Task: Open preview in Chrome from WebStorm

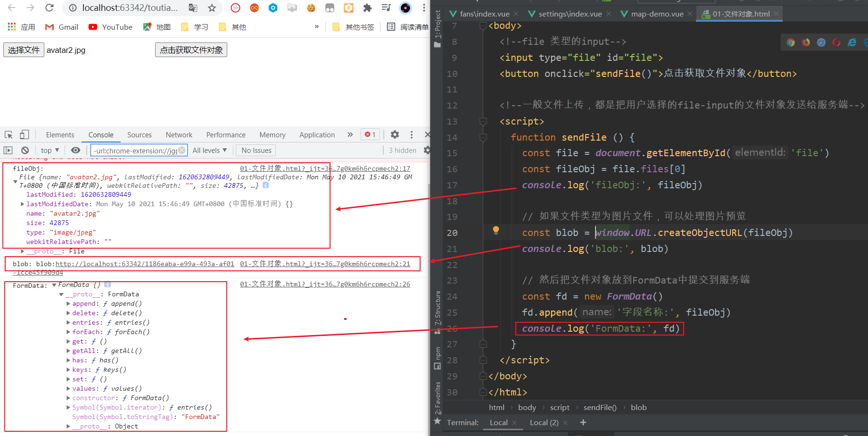Action: pyautogui.click(x=791, y=42)
